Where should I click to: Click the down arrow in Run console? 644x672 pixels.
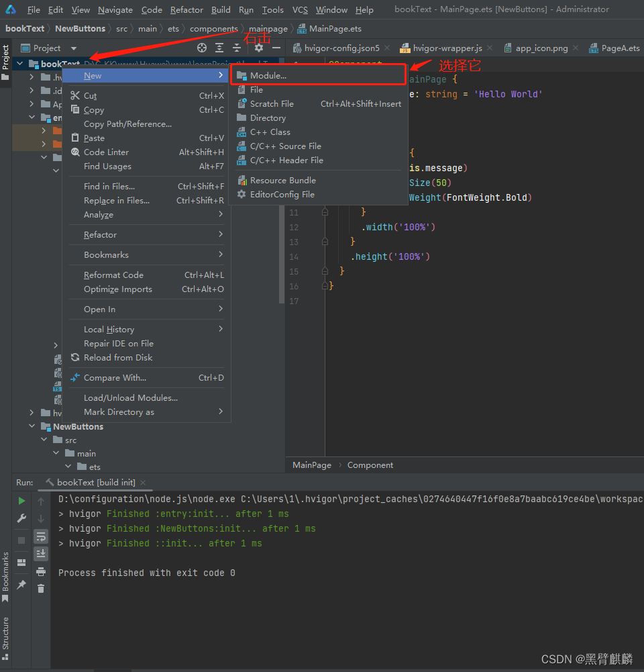pyautogui.click(x=41, y=518)
